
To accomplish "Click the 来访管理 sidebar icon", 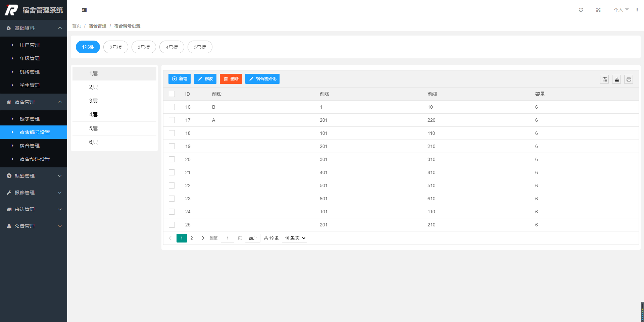I will 9,209.
